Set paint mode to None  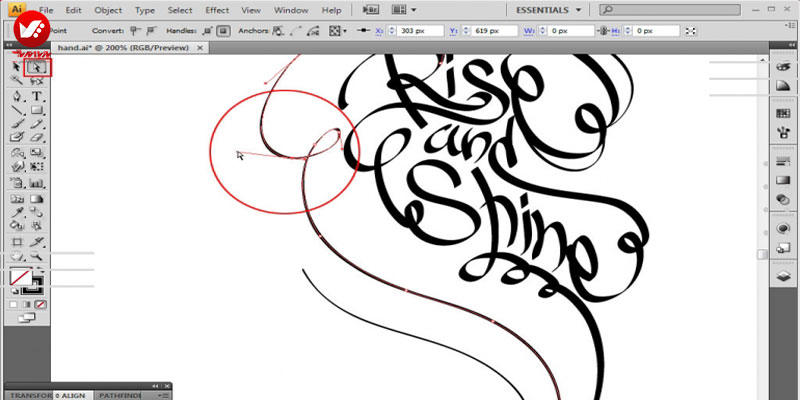[41, 305]
